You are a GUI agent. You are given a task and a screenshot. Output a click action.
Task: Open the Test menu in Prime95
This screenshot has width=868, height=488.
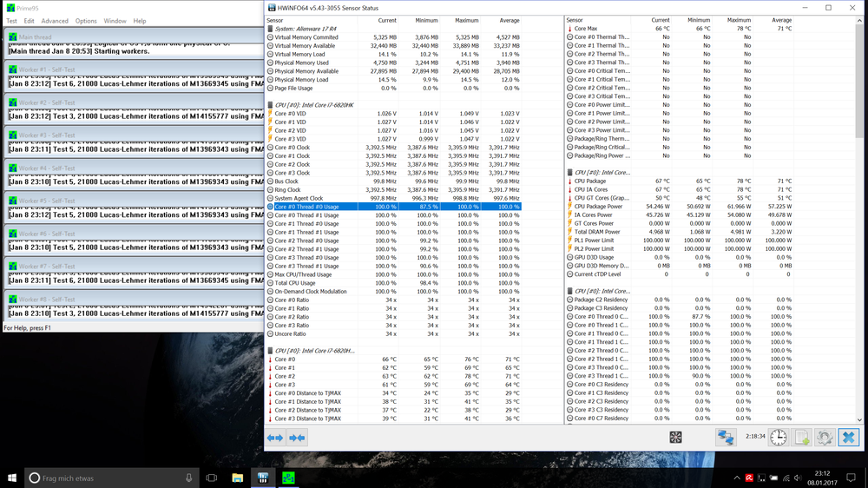click(x=11, y=21)
